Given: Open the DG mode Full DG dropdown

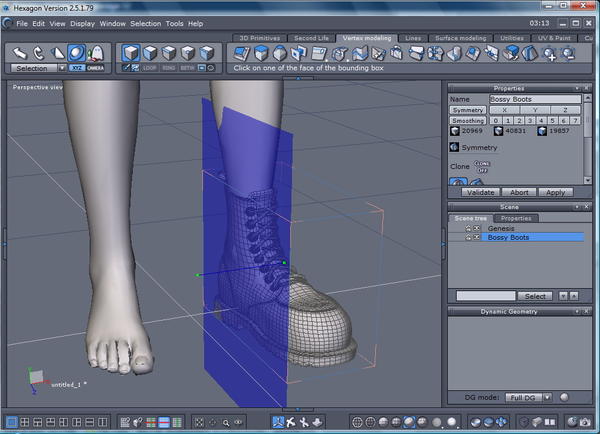Looking at the screenshot, I should (x=526, y=397).
